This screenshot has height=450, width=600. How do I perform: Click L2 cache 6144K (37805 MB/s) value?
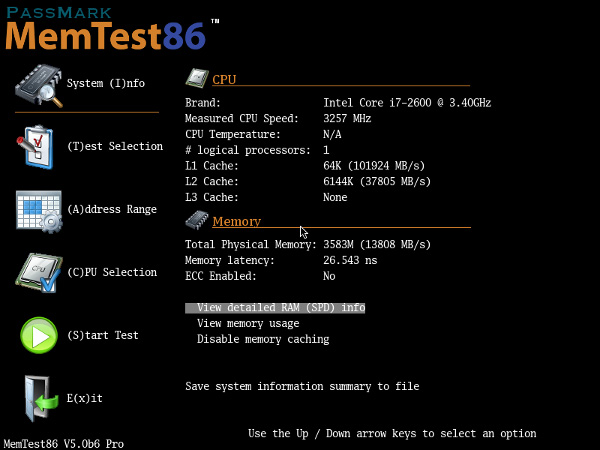tap(377, 182)
